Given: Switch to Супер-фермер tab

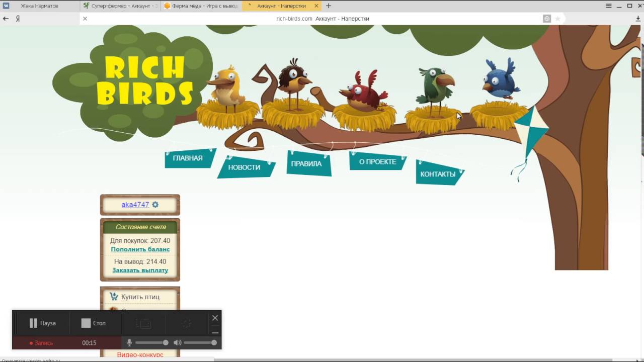Looking at the screenshot, I should point(120,6).
